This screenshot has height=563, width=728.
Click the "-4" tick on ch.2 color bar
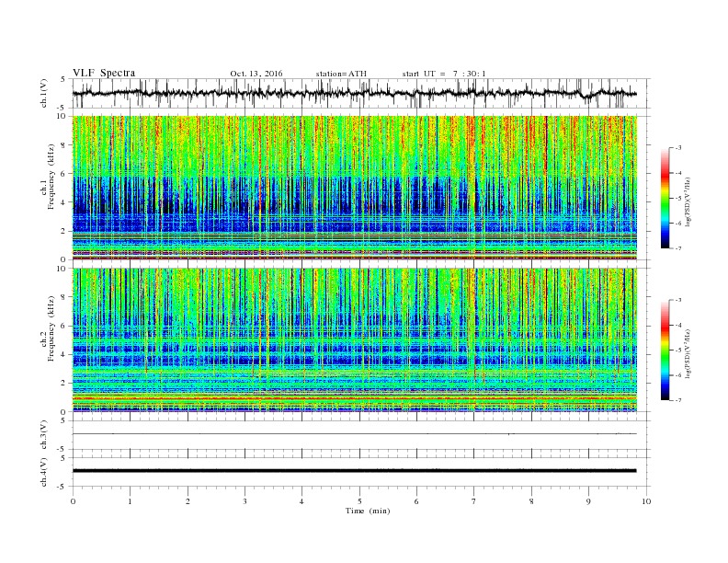pos(678,325)
